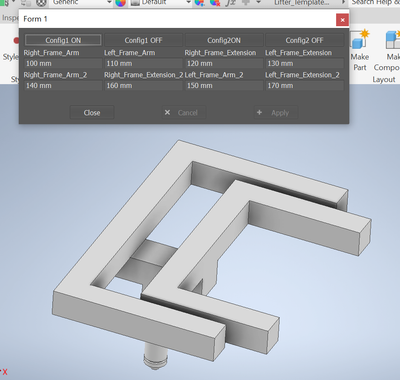Viewport: 400px width, 380px height.
Task: Open the Layout panel label in ribbon
Action: 384,79
